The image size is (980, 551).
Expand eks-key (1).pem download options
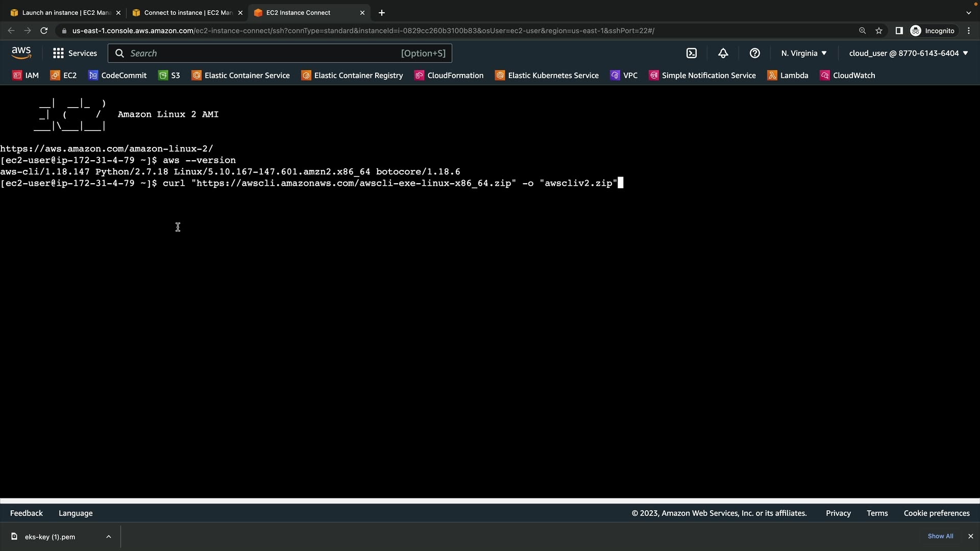point(109,537)
